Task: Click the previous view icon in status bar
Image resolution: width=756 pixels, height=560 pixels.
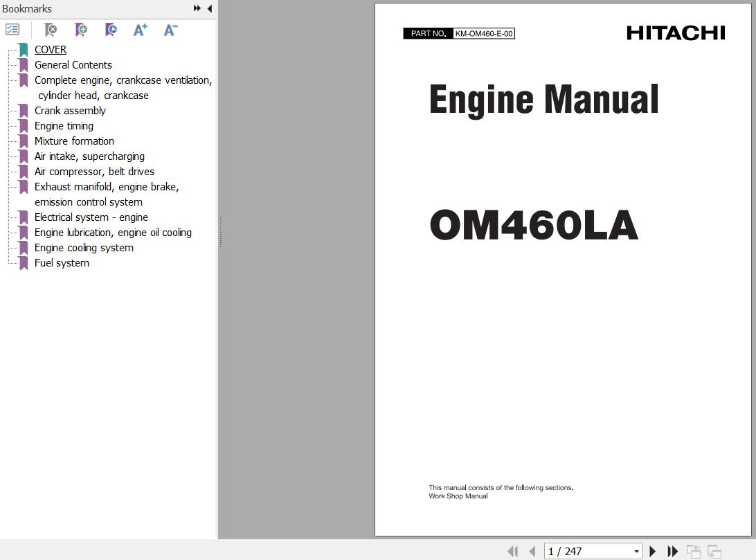Action: point(693,551)
